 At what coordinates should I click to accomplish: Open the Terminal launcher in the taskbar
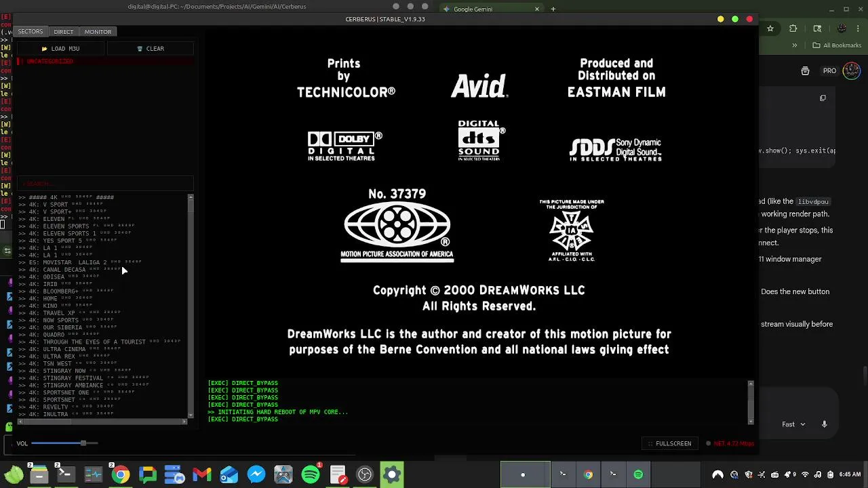(x=66, y=474)
